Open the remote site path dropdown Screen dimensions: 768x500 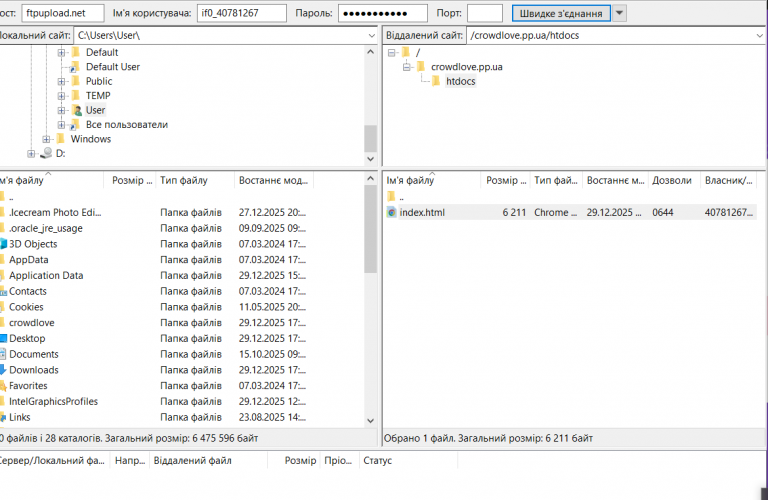[759, 36]
